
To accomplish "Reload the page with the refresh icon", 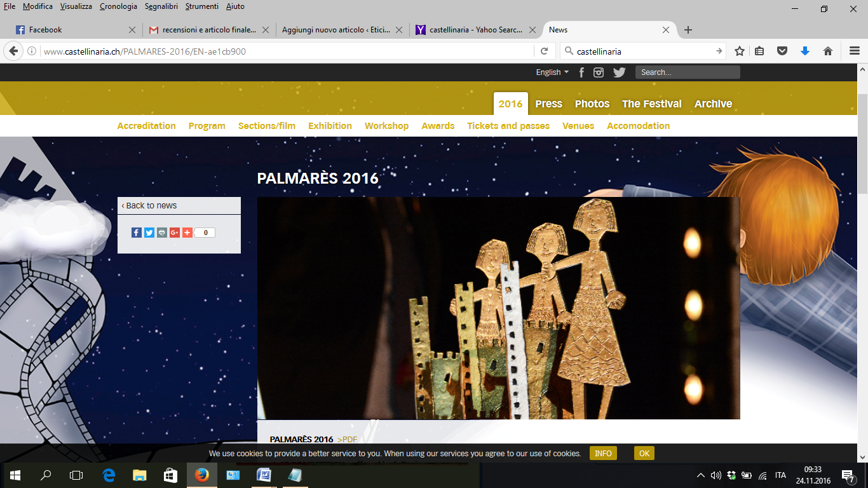I will click(544, 51).
